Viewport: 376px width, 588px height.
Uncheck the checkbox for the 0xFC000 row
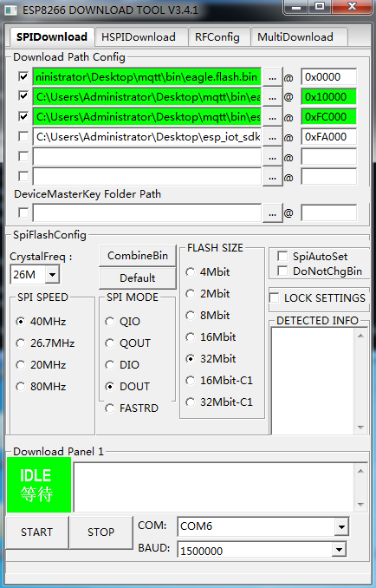(23, 116)
